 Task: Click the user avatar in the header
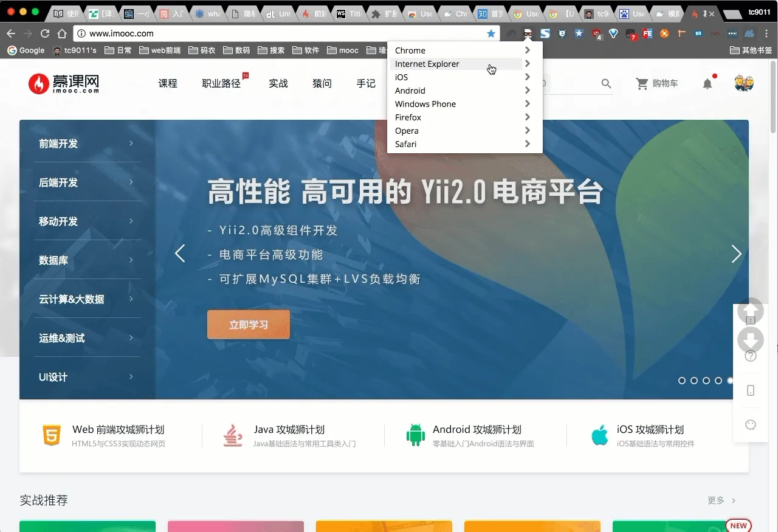744,83
